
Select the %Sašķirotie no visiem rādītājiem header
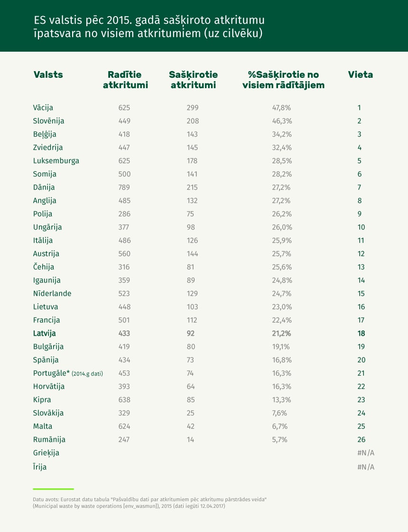(283, 80)
